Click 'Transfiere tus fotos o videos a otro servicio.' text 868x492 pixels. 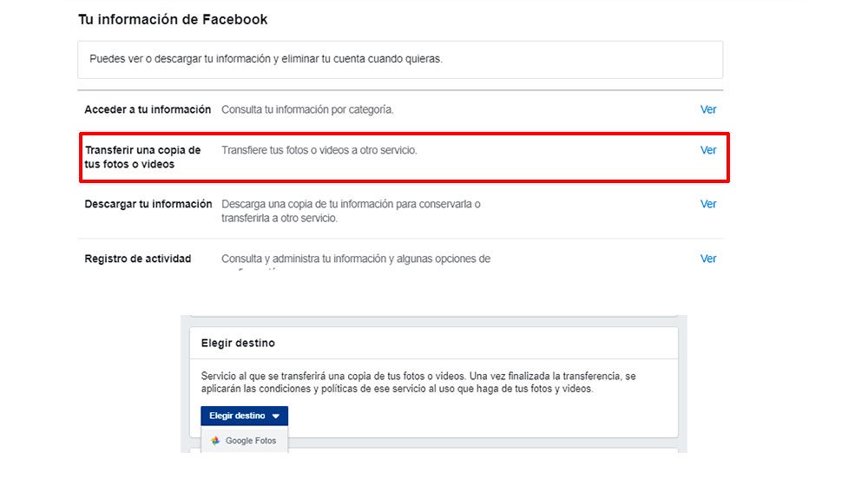(319, 150)
